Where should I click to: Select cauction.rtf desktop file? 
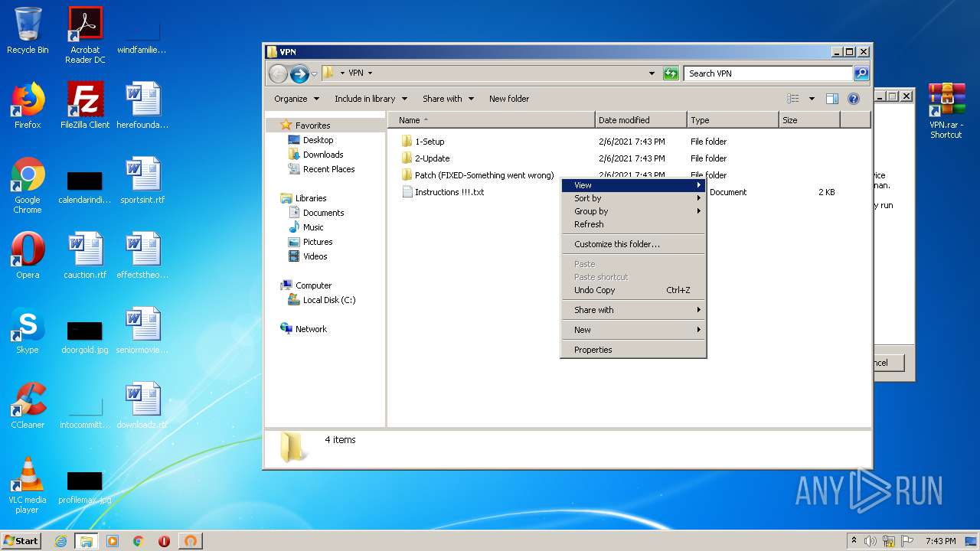[x=85, y=256]
